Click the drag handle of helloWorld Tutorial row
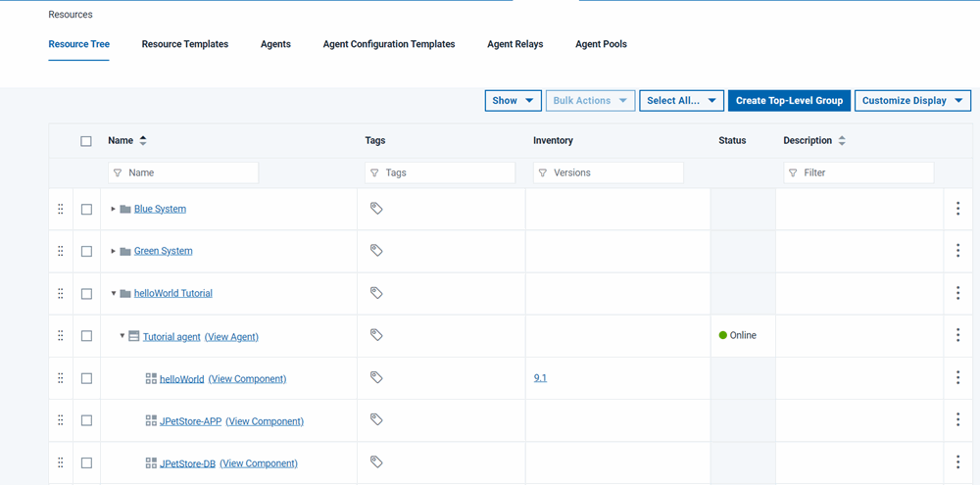980x485 pixels. (x=61, y=293)
